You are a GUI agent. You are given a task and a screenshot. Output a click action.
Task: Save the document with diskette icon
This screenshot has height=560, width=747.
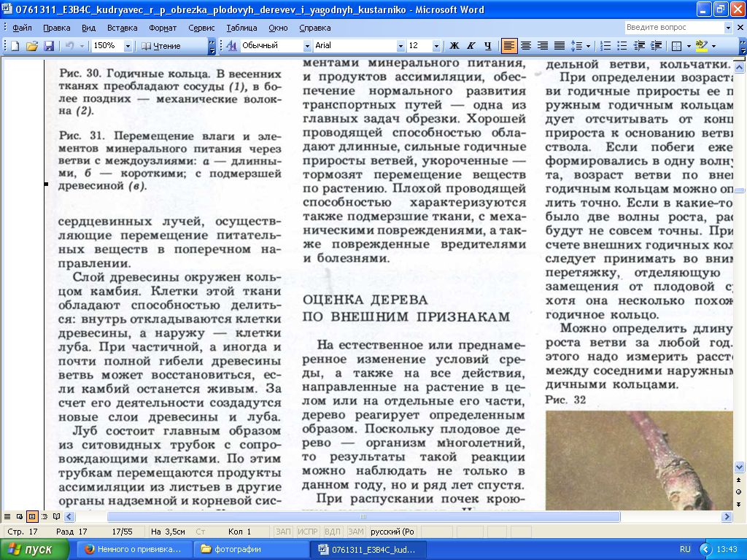48,45
